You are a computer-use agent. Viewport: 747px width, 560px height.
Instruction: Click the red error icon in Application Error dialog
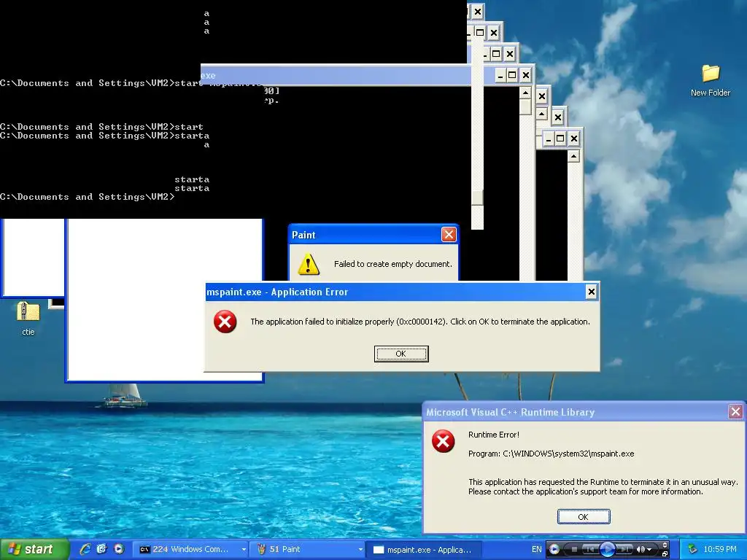(225, 322)
